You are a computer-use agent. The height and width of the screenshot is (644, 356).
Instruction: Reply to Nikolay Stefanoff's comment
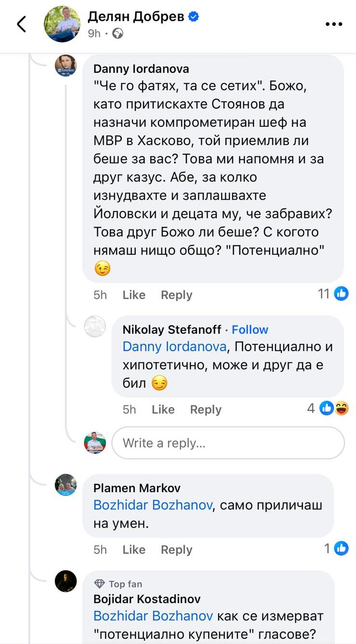point(206,410)
